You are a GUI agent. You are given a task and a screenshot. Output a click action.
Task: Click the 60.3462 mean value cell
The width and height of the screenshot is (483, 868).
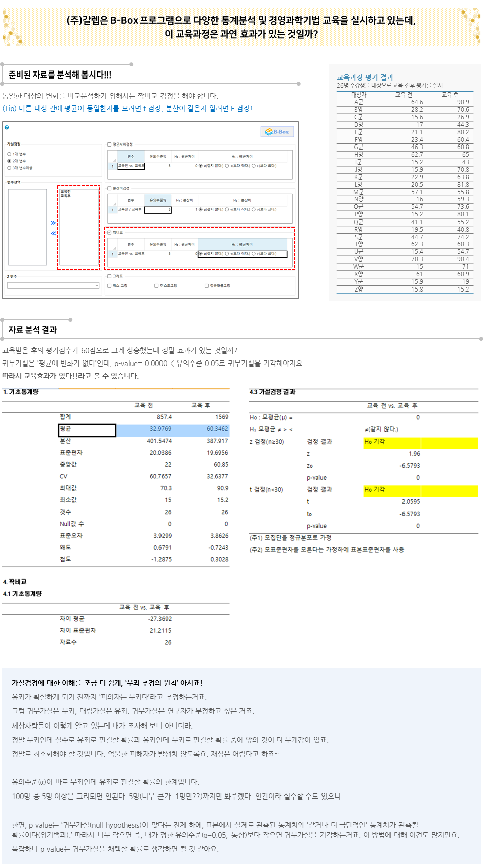click(x=217, y=429)
